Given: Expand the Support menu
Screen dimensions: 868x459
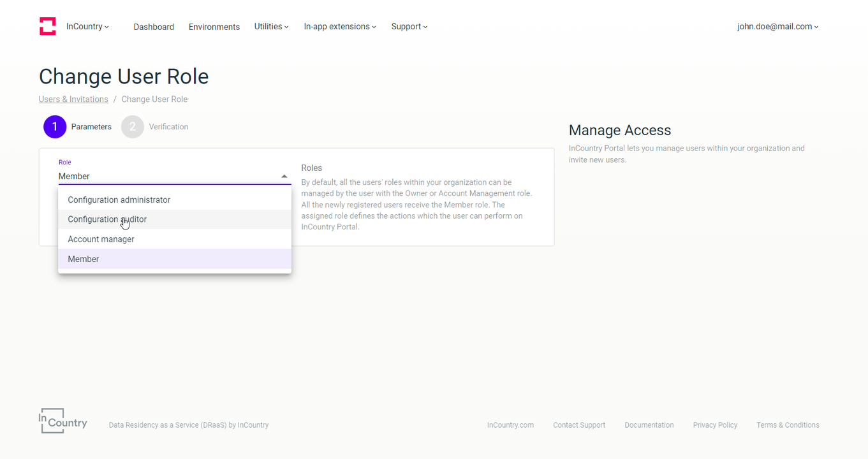Looking at the screenshot, I should coord(409,27).
